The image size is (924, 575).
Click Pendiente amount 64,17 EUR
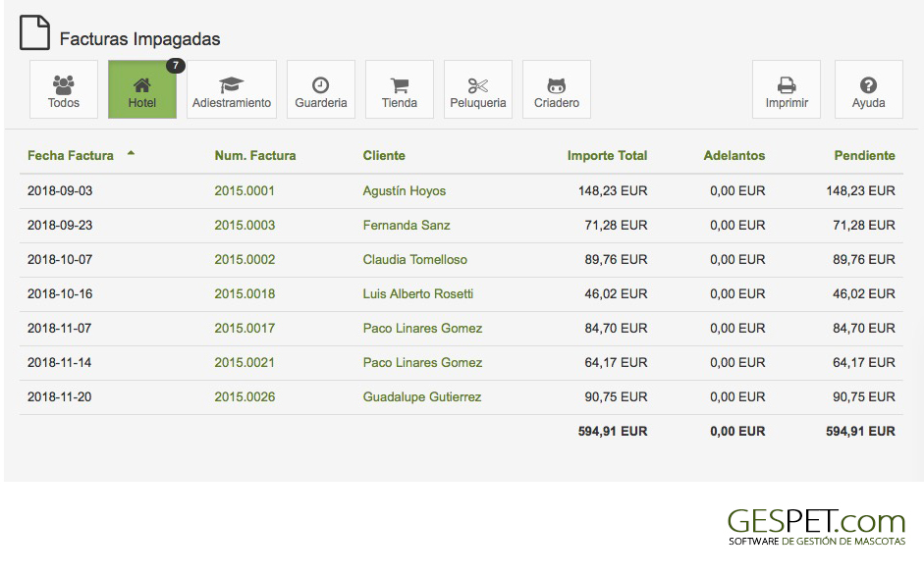tap(864, 362)
